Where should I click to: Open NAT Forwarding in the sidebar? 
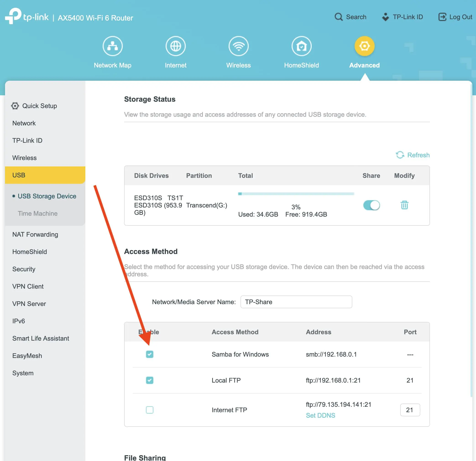coord(35,234)
